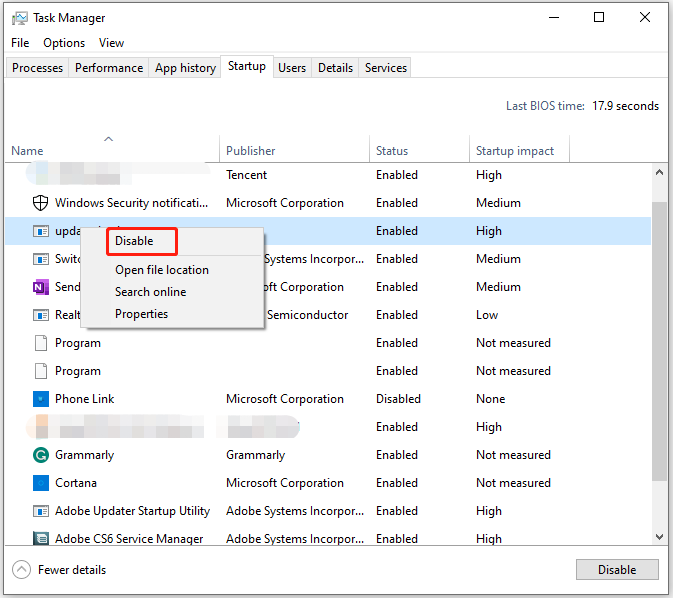Viewport: 673px width, 598px height.
Task: Click the Adobe Updater Startup Utility icon
Action: pos(41,511)
